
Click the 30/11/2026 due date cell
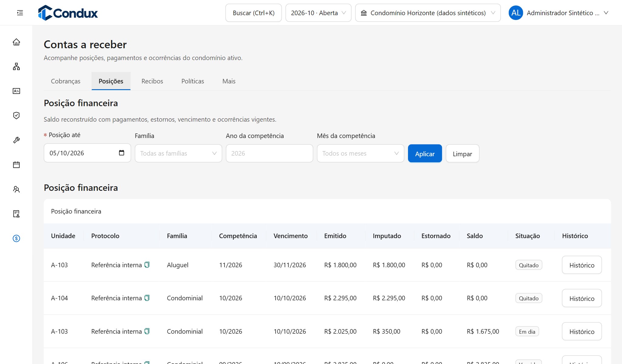tap(290, 265)
